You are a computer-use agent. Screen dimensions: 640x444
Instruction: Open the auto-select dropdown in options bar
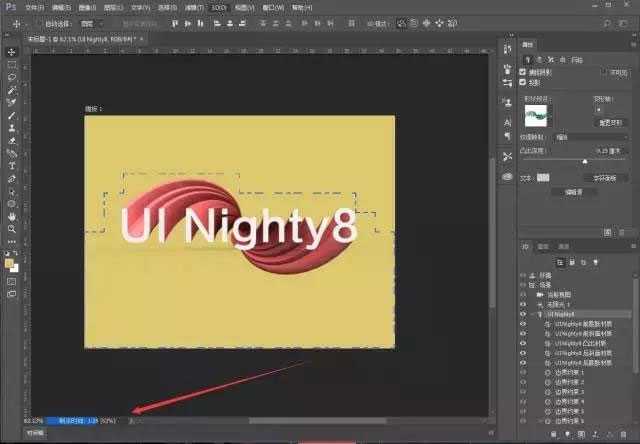point(91,21)
